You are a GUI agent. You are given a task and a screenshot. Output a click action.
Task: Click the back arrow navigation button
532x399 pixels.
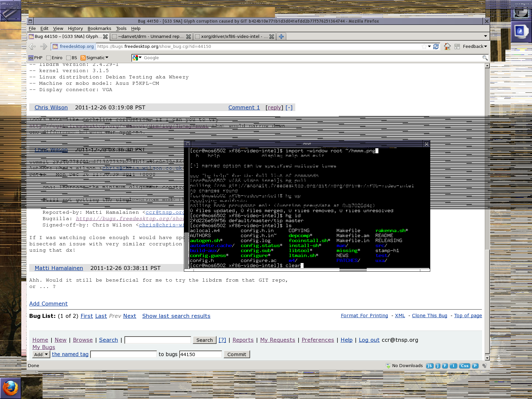point(33,47)
